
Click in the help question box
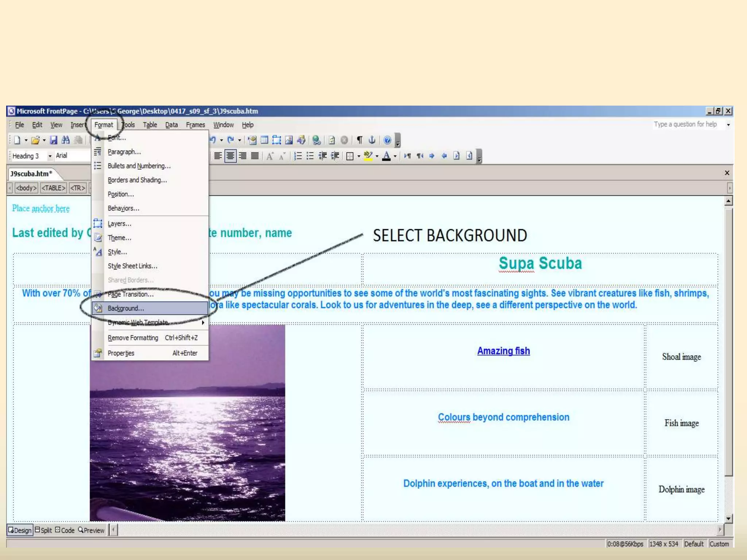point(686,124)
